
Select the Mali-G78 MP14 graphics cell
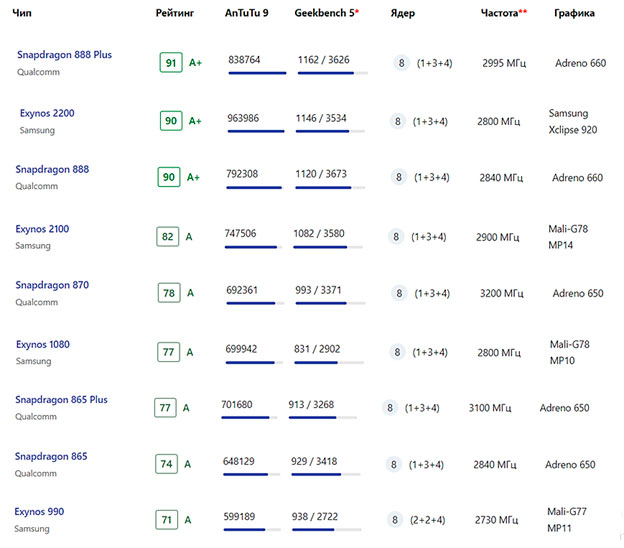click(568, 237)
